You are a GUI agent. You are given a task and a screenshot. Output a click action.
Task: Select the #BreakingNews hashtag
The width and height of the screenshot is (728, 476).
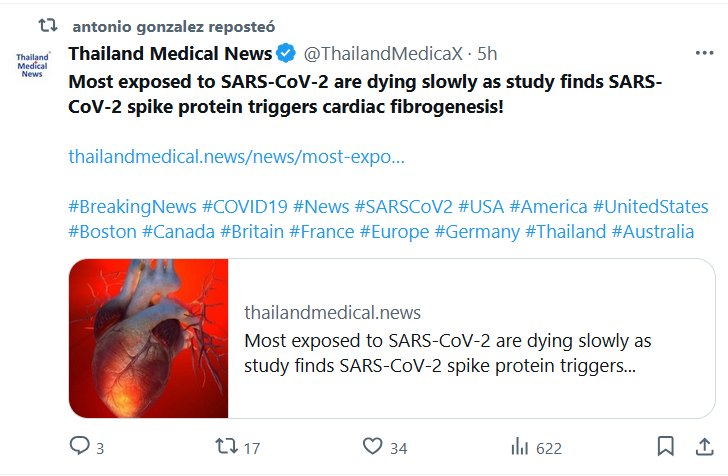pyautogui.click(x=132, y=207)
